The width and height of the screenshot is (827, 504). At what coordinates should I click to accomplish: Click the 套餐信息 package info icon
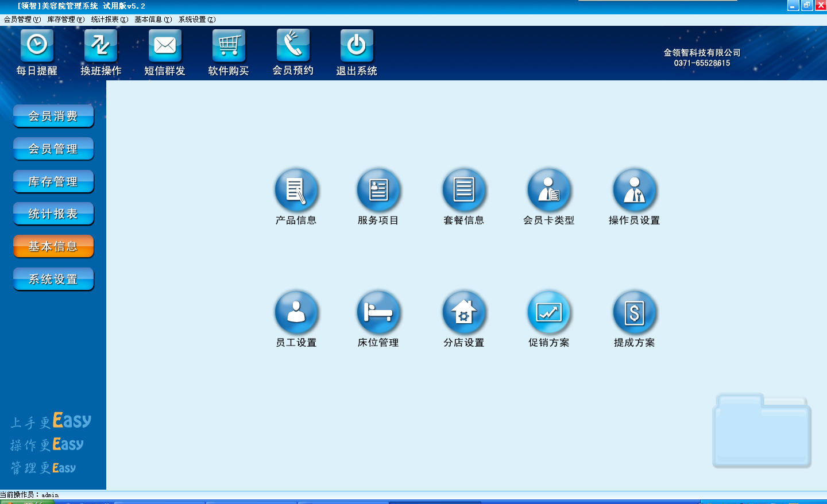463,190
